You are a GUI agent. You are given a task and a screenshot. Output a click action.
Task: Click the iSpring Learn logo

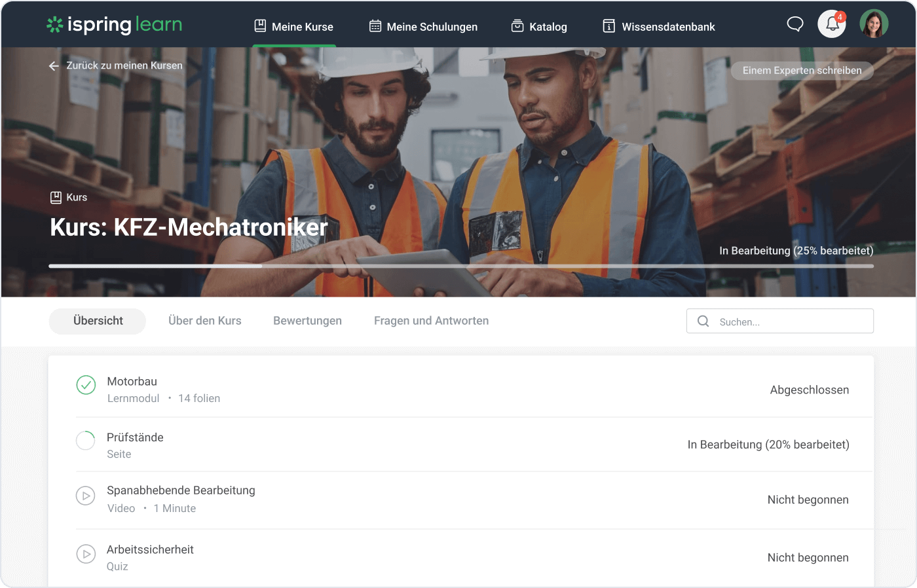(114, 25)
